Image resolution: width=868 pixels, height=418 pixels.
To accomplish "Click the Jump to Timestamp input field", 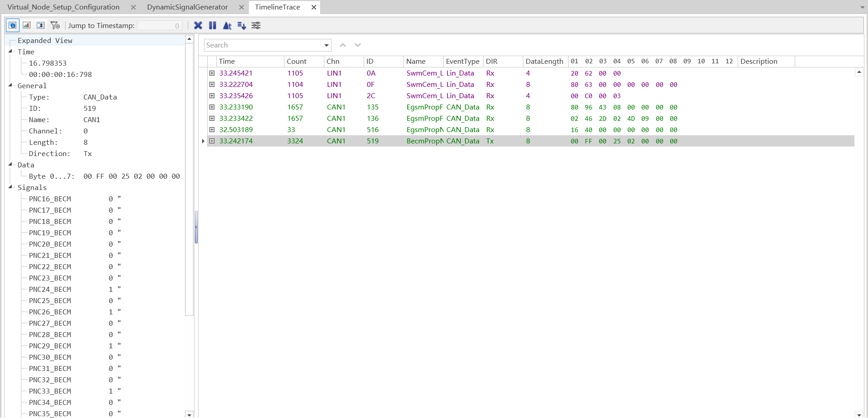I will coord(159,26).
